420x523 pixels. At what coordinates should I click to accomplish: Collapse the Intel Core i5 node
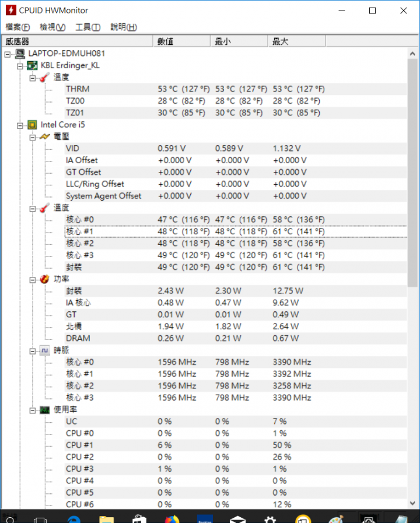coord(20,125)
